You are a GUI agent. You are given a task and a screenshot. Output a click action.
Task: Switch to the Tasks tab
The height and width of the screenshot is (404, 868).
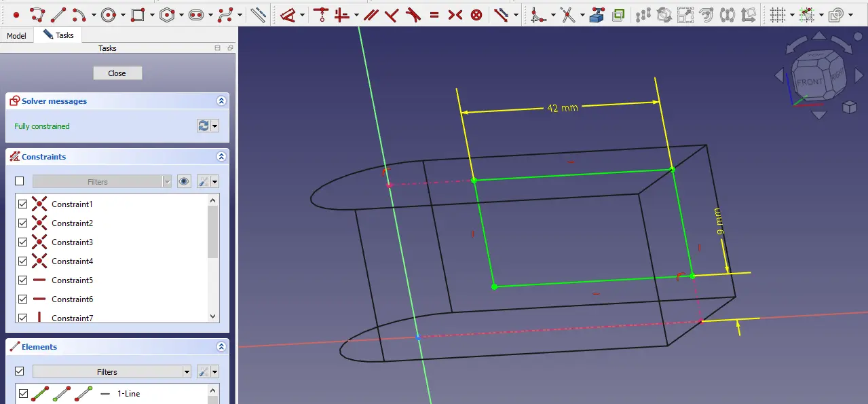click(58, 35)
